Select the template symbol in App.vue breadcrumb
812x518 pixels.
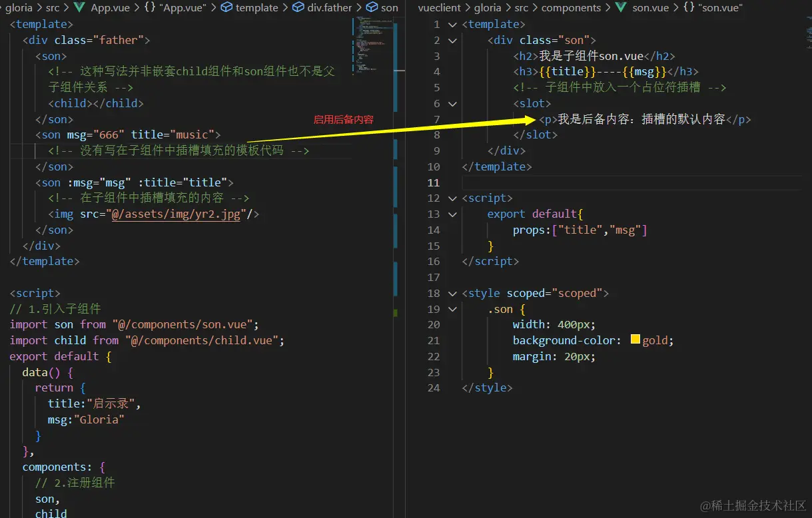point(249,8)
